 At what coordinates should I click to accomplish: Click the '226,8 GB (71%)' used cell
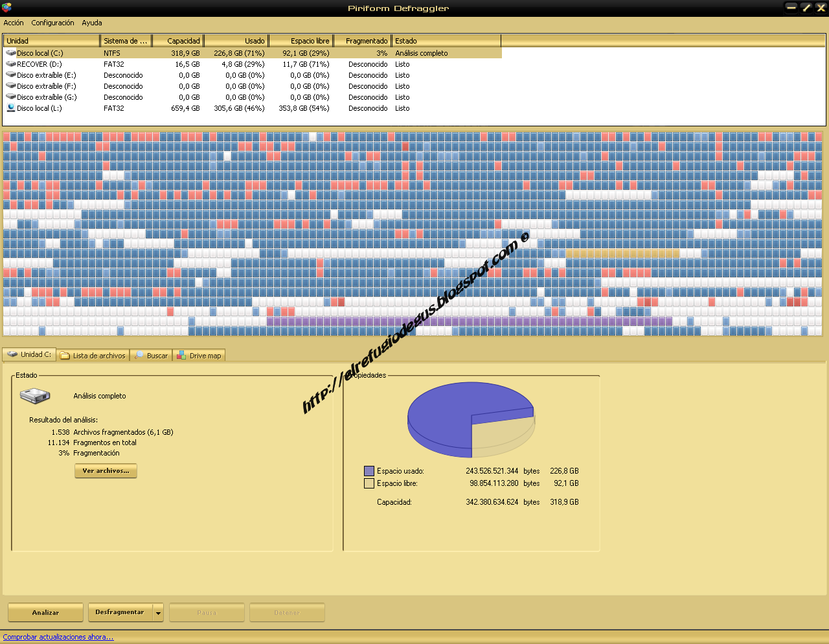pyautogui.click(x=239, y=53)
